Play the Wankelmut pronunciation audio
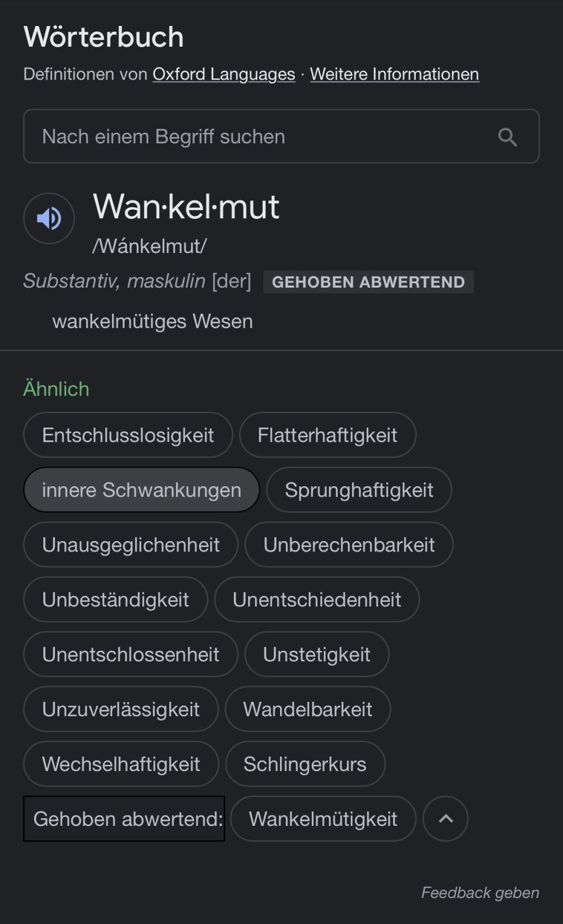 (x=49, y=218)
